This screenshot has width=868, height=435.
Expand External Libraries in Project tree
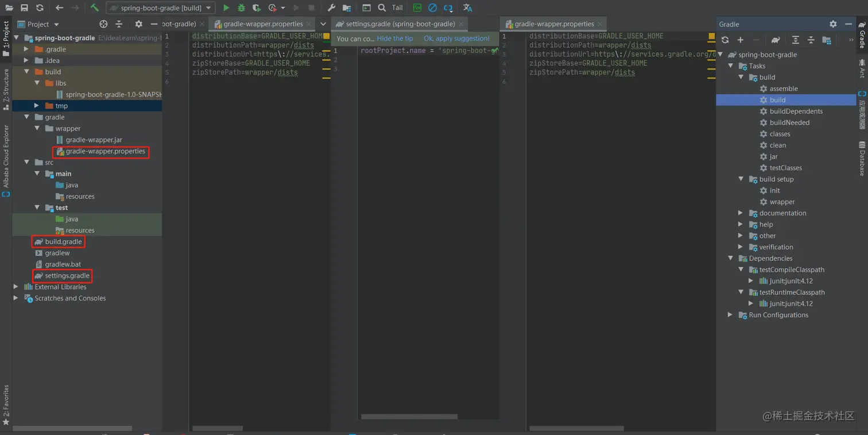coord(16,287)
